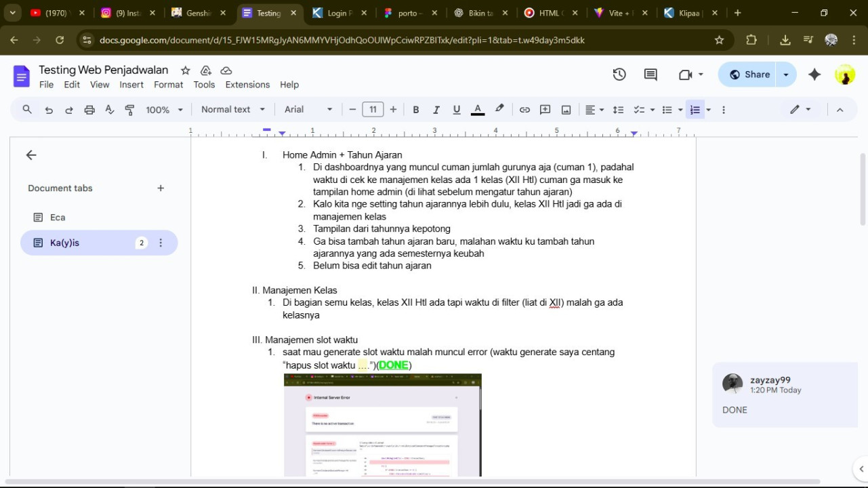Viewport: 868px width, 488px height.
Task: Toggle underline formatting
Action: tap(457, 110)
